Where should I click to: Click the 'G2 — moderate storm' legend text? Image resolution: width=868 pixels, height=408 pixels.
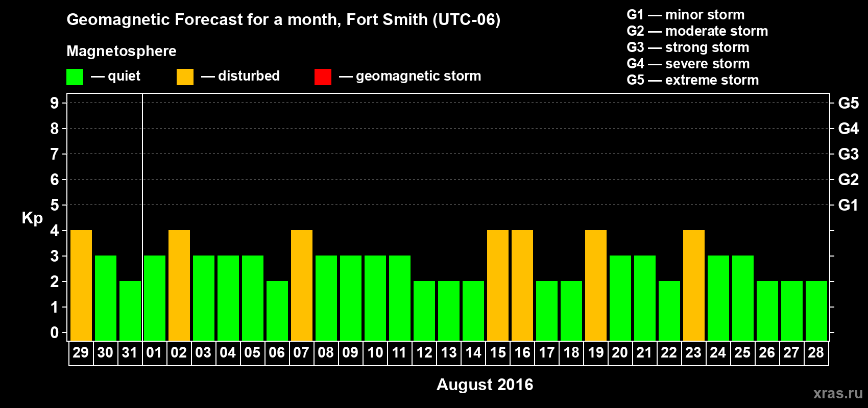coord(697,31)
